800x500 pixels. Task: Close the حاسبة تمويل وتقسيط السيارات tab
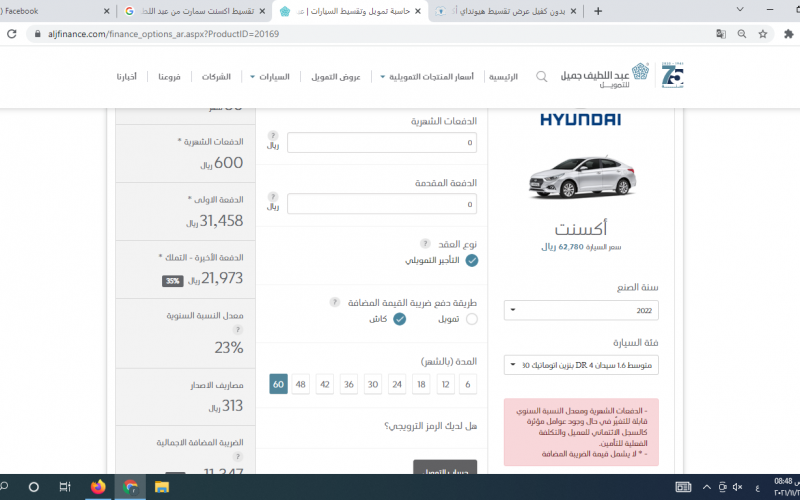(x=418, y=11)
